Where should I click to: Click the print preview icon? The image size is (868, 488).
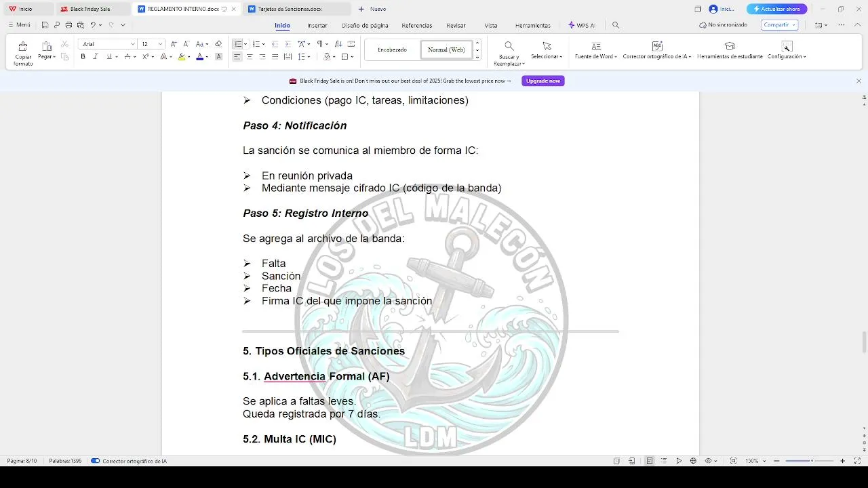point(80,25)
